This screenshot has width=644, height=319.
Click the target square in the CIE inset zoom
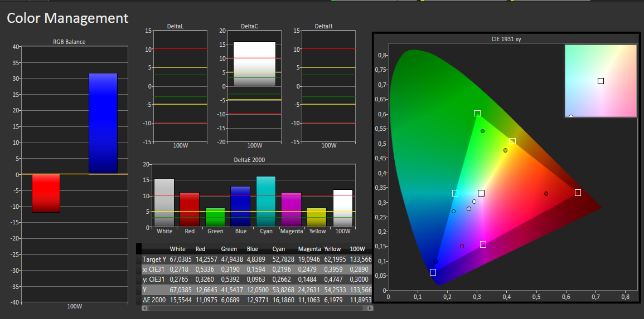coord(601,81)
